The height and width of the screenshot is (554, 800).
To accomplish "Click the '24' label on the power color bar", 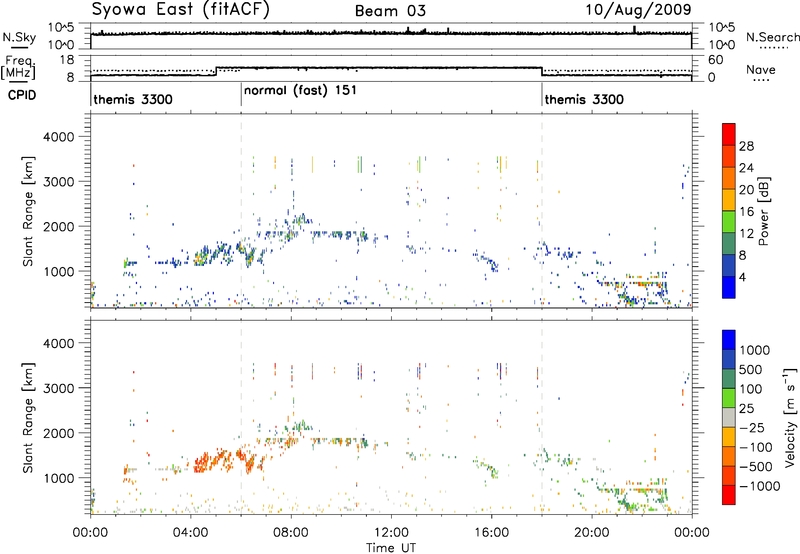I will coord(746,168).
